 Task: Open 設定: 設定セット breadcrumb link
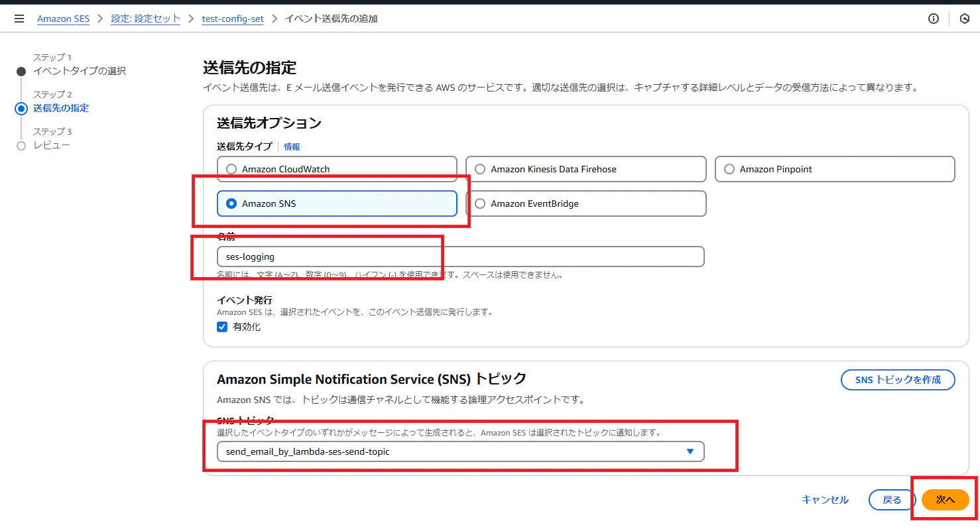[146, 19]
